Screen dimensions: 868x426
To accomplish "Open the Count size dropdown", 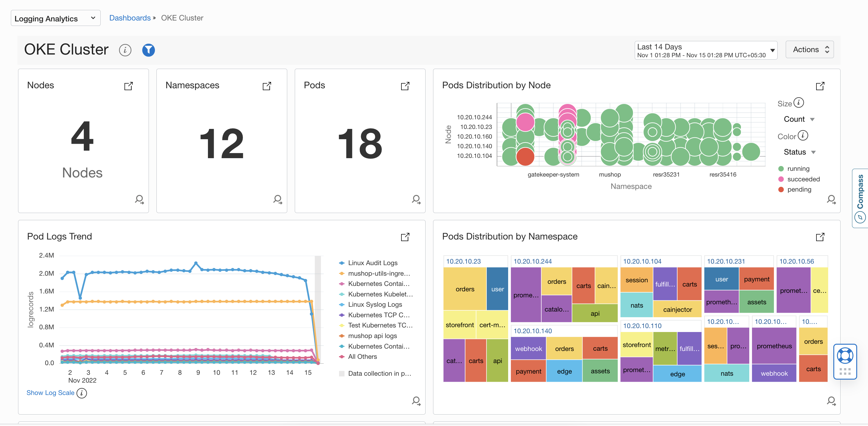I will point(799,119).
